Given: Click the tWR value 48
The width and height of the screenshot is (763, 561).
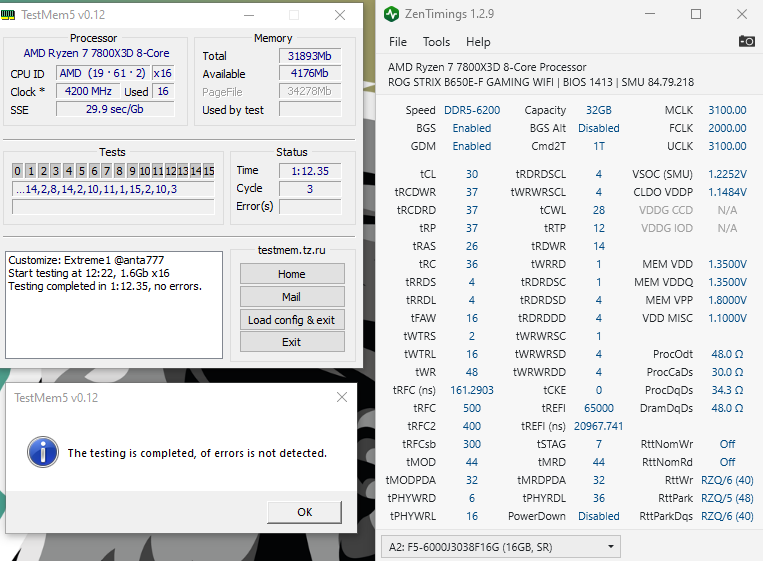Looking at the screenshot, I should coord(472,372).
